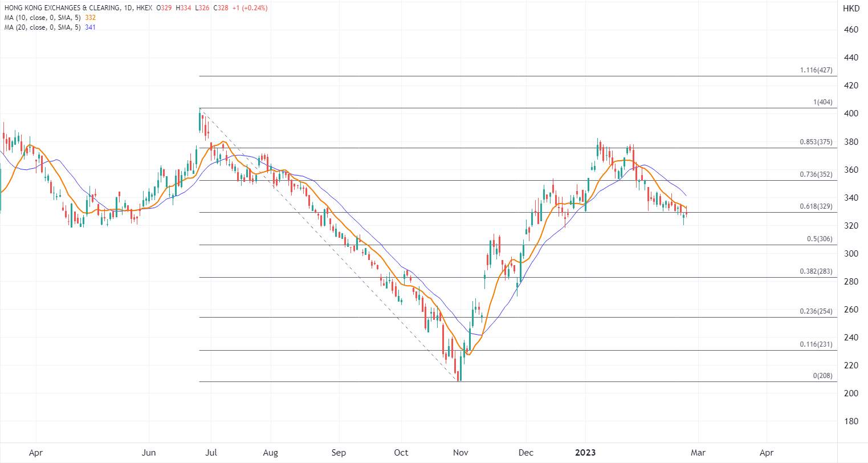Select the 1(404) Fibonacci level label
This screenshot has width=868, height=463.
pos(823,102)
